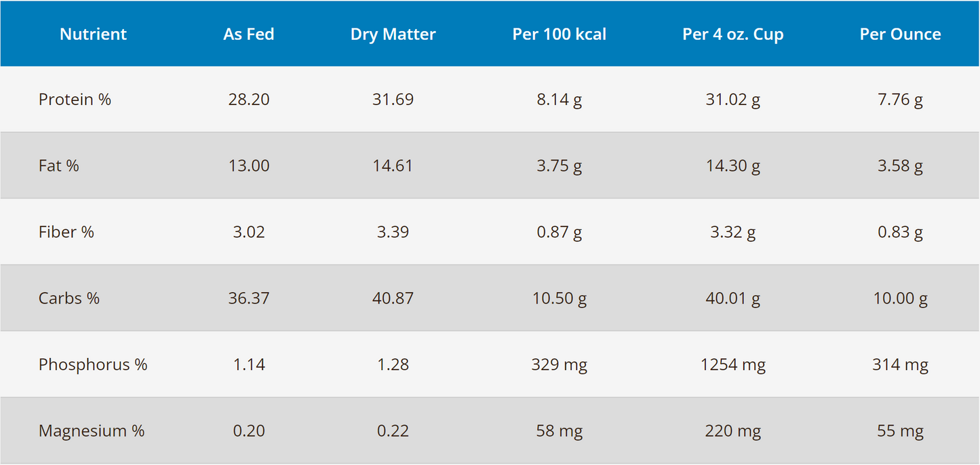
Task: Select the Fat % row label
Action: pyautogui.click(x=59, y=166)
